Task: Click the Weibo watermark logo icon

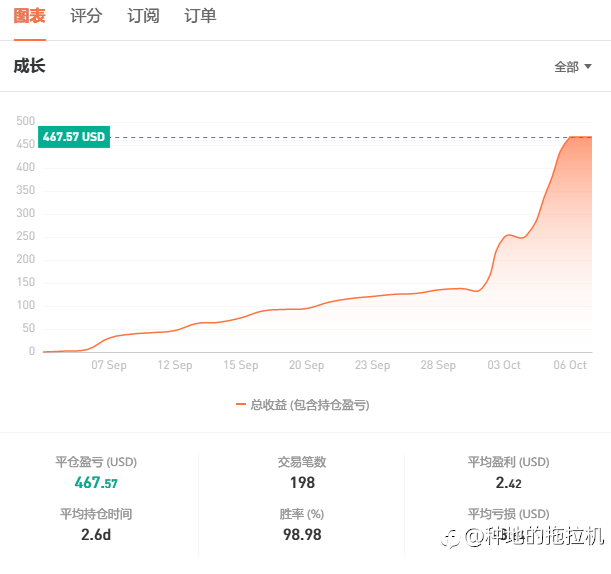Action: [450, 539]
